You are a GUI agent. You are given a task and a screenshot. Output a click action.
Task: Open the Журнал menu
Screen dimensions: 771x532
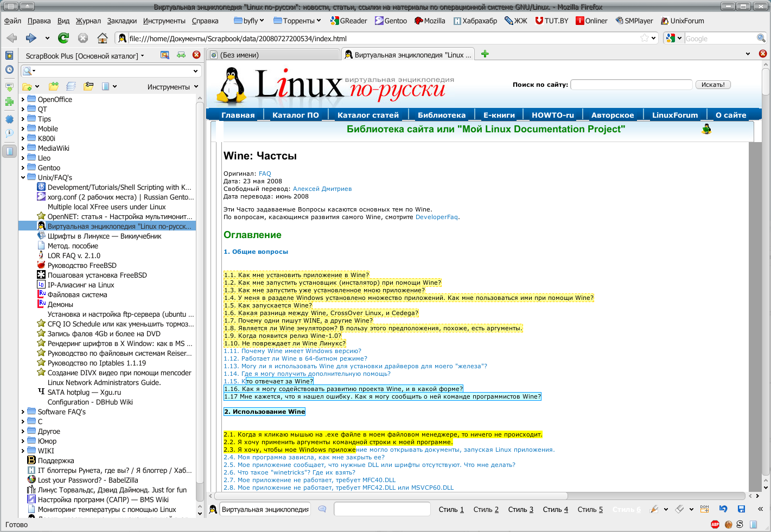88,21
